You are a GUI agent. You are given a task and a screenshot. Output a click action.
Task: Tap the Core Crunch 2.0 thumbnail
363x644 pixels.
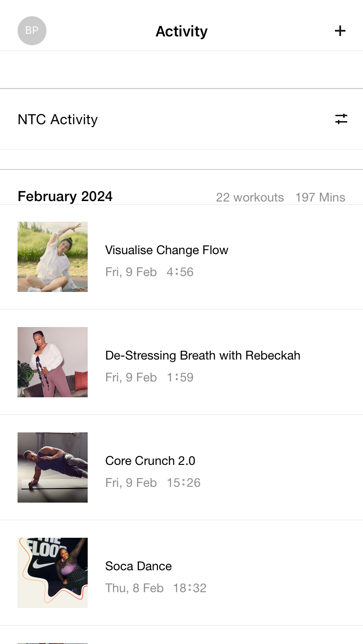point(53,468)
